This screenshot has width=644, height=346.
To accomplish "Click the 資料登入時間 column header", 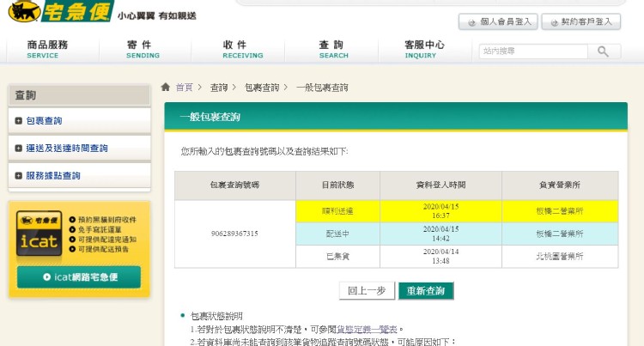I will [440, 185].
